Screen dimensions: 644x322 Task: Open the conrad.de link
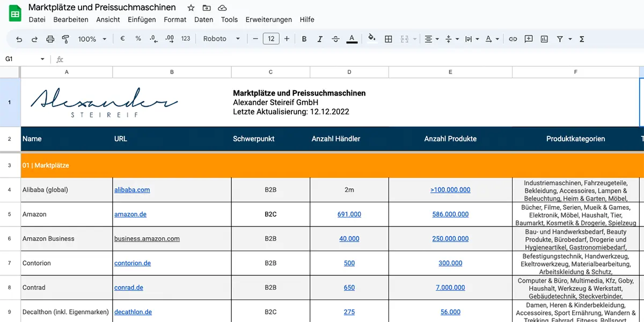129,287
